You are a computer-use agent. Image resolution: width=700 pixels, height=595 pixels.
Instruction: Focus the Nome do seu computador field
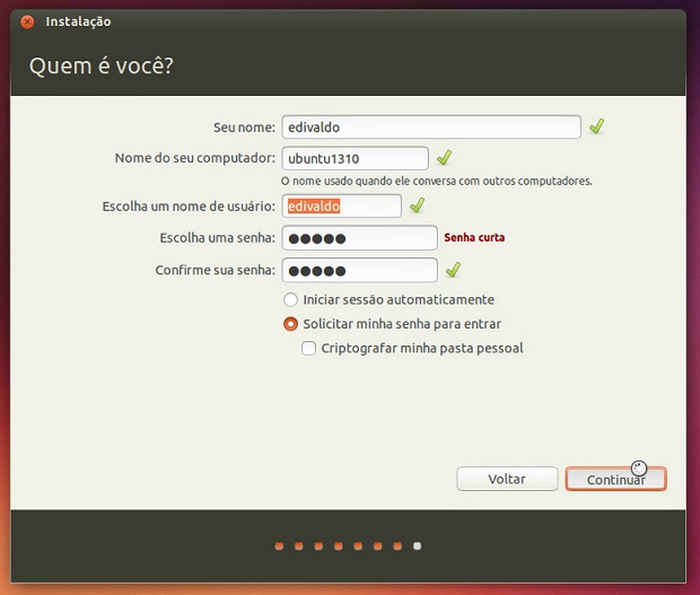(x=356, y=158)
